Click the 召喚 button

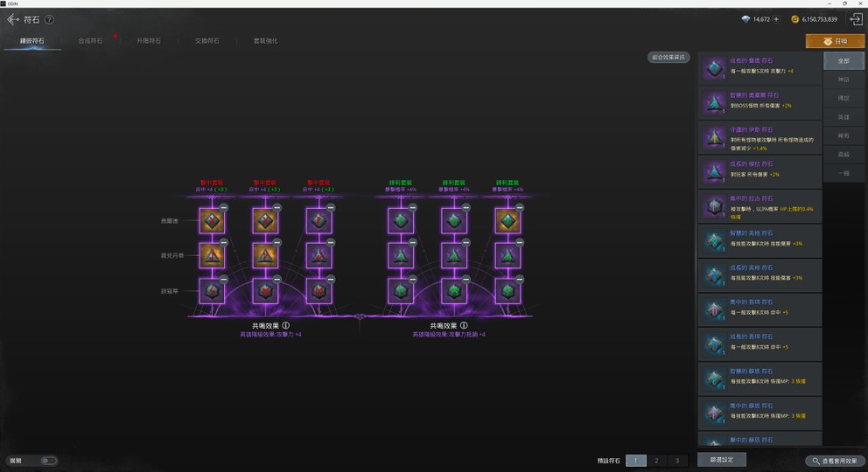[x=835, y=41]
